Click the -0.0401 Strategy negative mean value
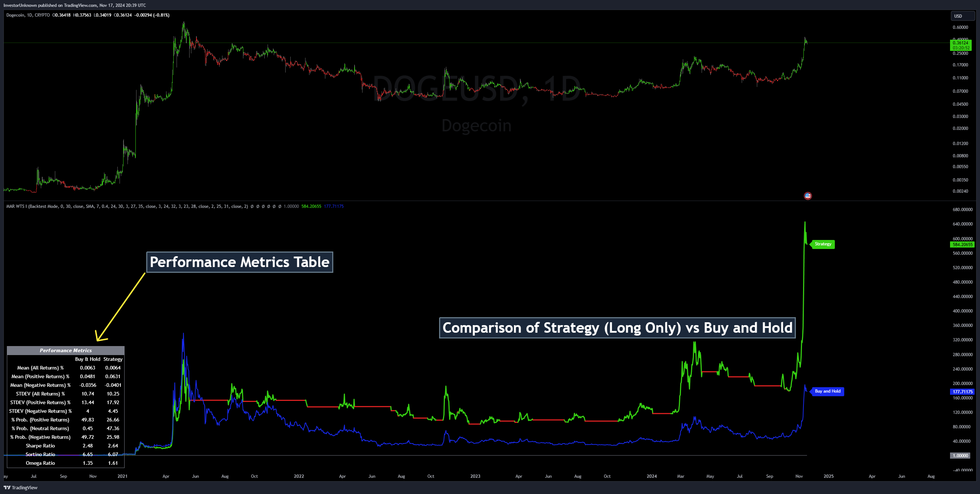 pyautogui.click(x=113, y=385)
